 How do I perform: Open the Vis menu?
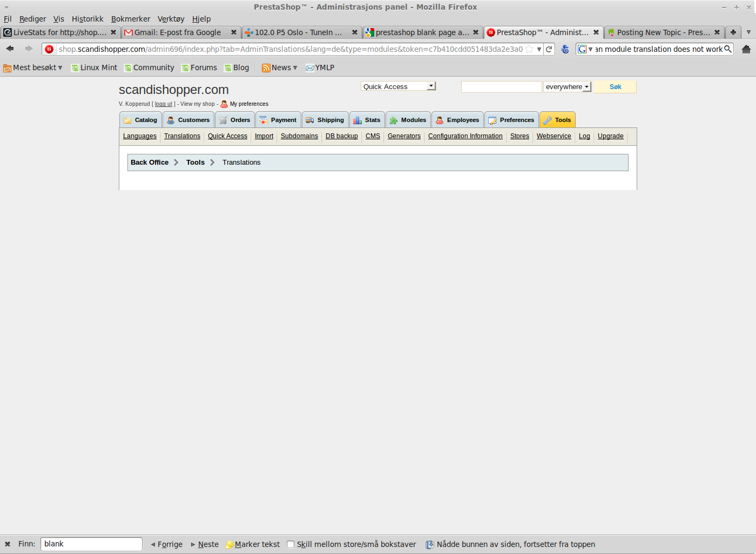tap(59, 19)
